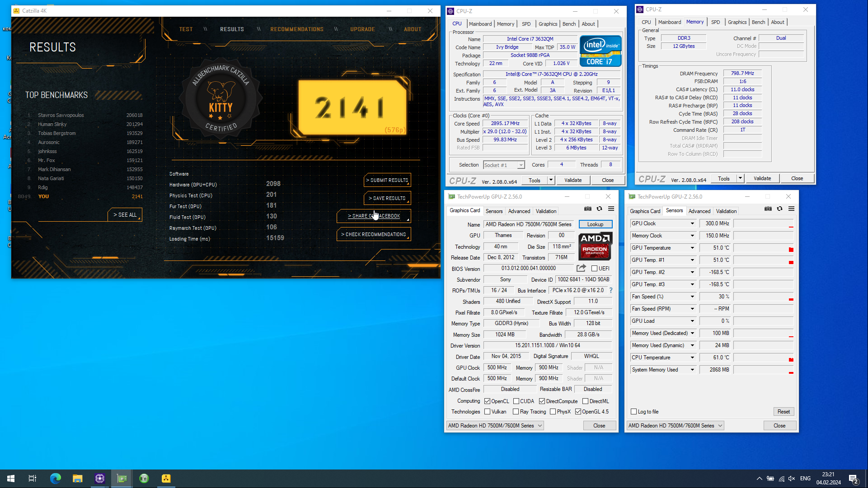This screenshot has height=488, width=868.
Task: Open SPD tab in CPU-Z Memory window
Action: point(716,22)
